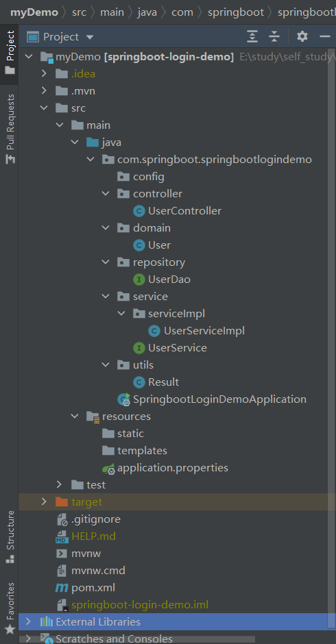Click the Collapse All icon in Project toolbar
336x644 pixels.
pos(274,37)
